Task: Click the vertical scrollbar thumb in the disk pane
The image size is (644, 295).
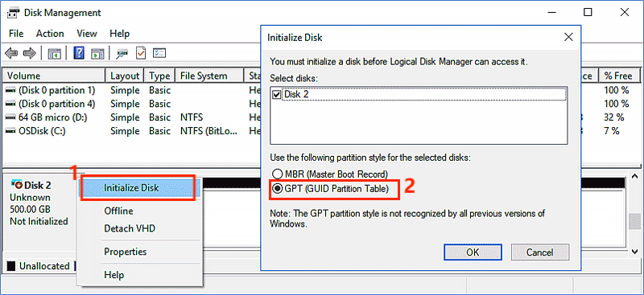Action: (634, 222)
